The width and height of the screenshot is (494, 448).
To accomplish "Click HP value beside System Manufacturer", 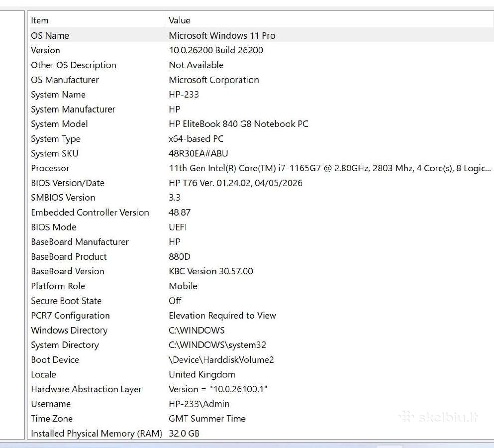I will pos(175,110).
